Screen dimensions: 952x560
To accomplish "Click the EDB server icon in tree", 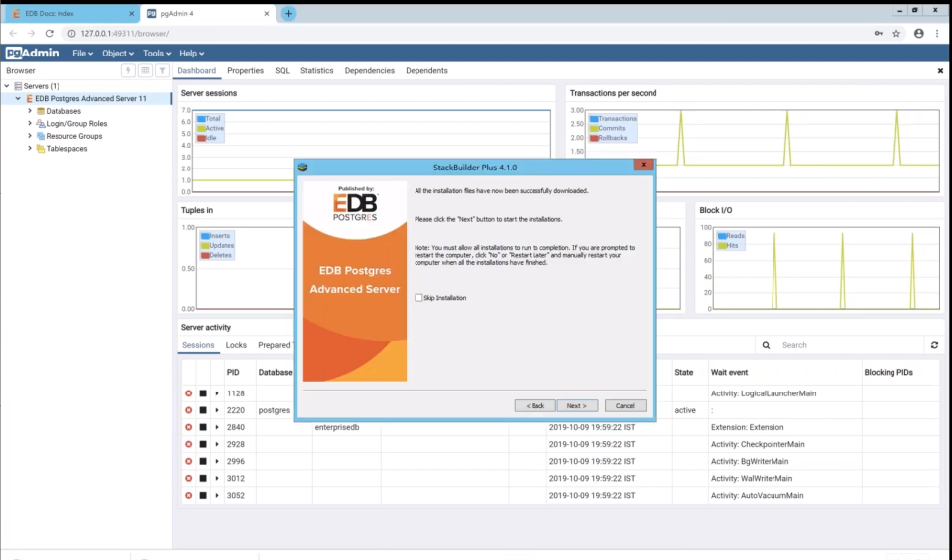I will [29, 98].
